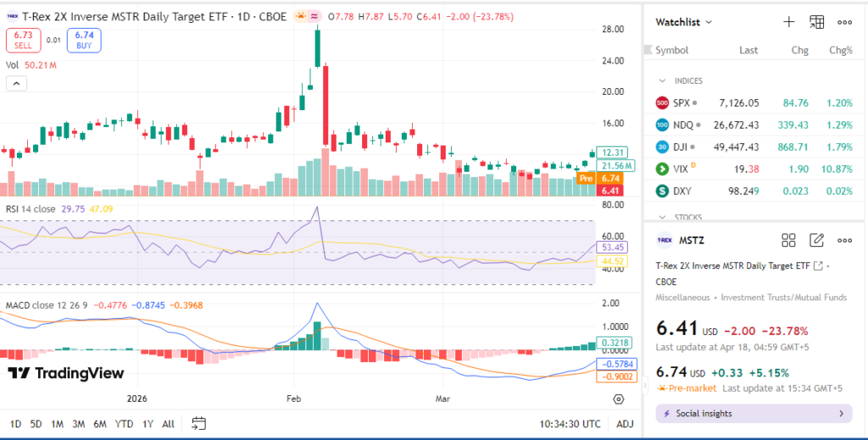868x440 pixels.
Task: Collapse the volume indicator legend arrow
Action: [15, 83]
